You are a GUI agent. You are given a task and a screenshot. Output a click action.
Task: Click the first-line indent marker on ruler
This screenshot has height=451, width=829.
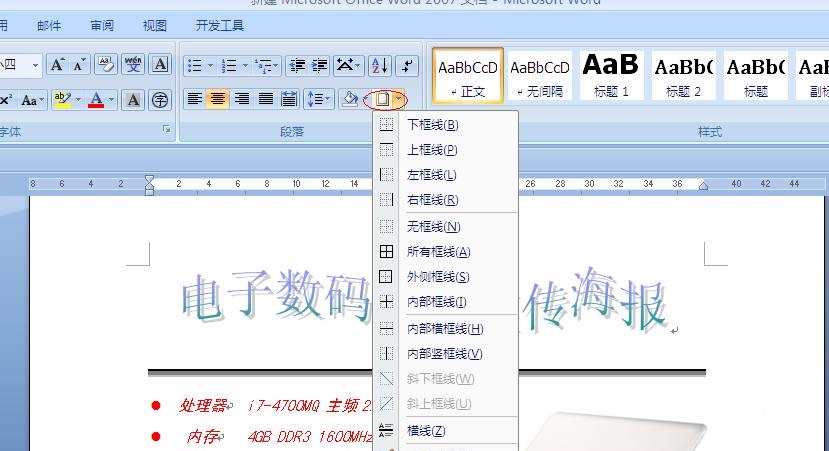(x=149, y=179)
